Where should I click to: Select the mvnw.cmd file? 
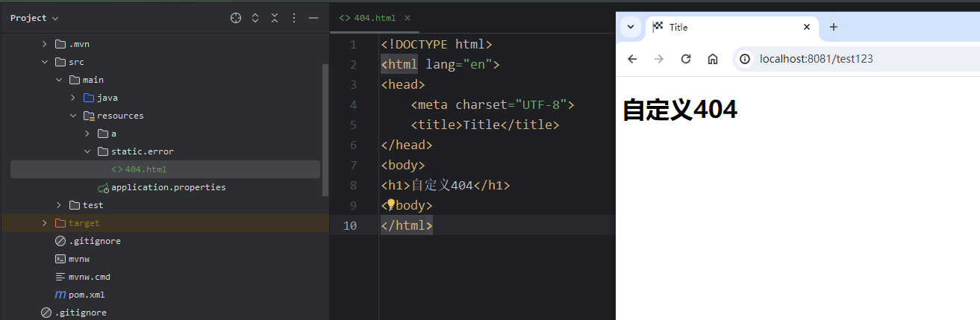coord(89,277)
